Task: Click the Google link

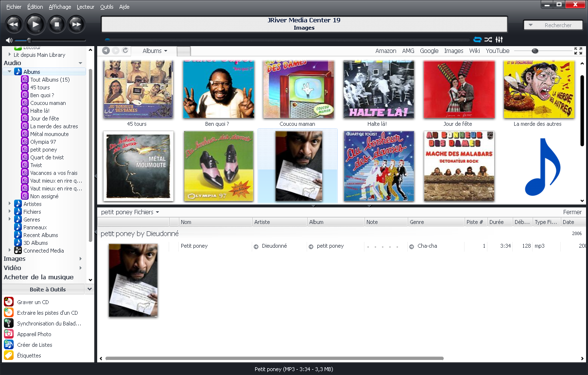Action: 429,51
